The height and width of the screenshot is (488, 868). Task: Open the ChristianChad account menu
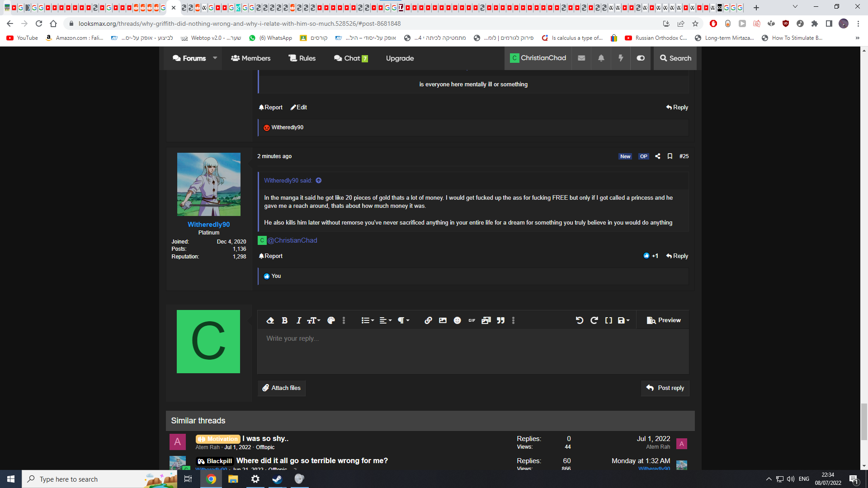tap(538, 58)
